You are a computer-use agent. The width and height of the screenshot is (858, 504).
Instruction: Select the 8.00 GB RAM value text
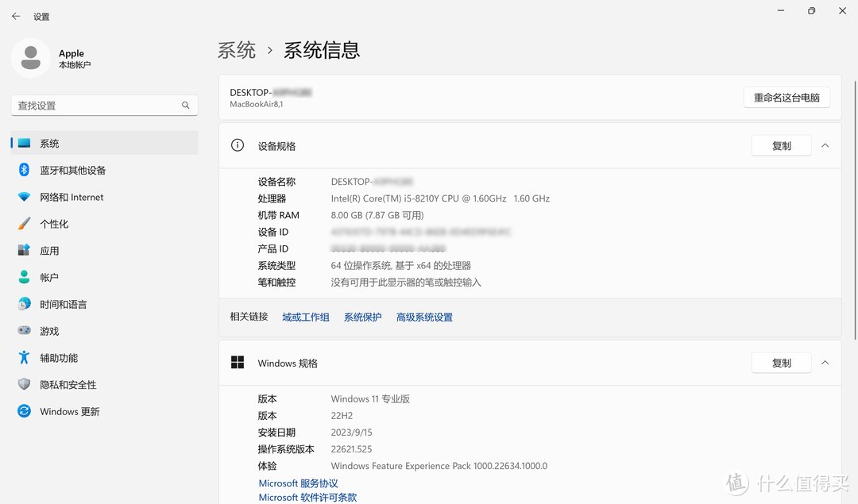click(377, 215)
